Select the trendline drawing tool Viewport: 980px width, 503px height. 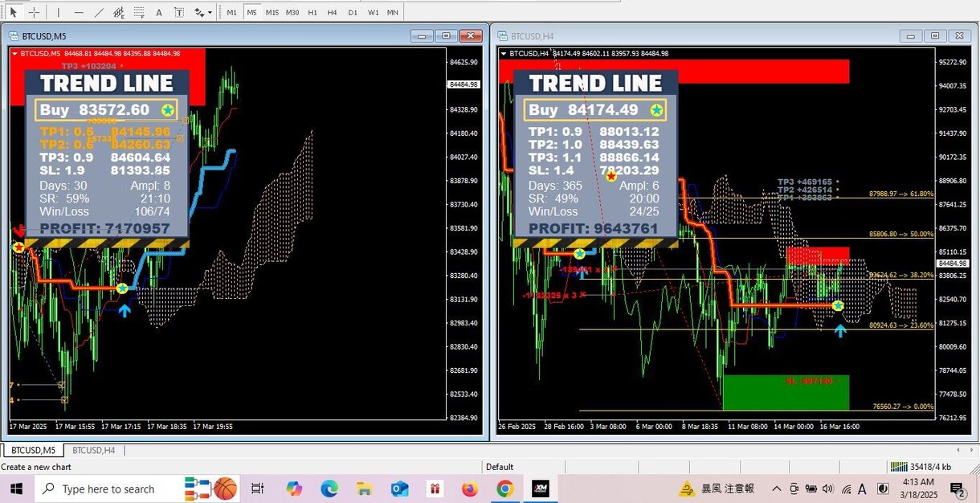pyautogui.click(x=99, y=12)
